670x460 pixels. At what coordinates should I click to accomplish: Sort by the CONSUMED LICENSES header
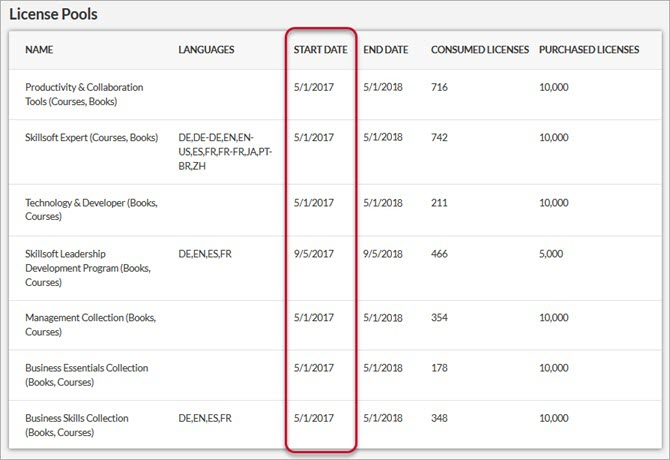[x=474, y=49]
